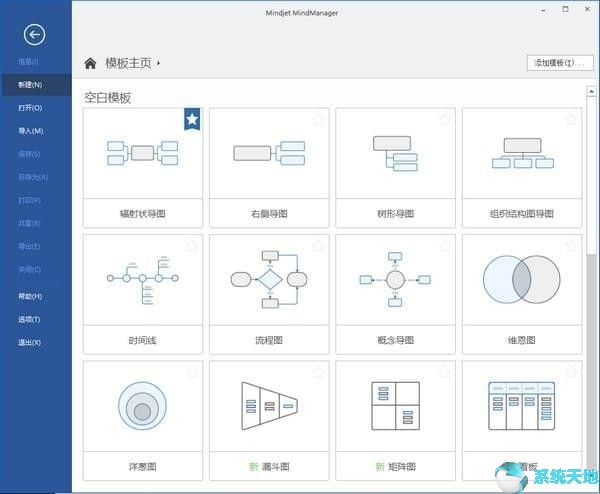Go back using the circled arrow
This screenshot has width=600, height=494.
pos(34,35)
